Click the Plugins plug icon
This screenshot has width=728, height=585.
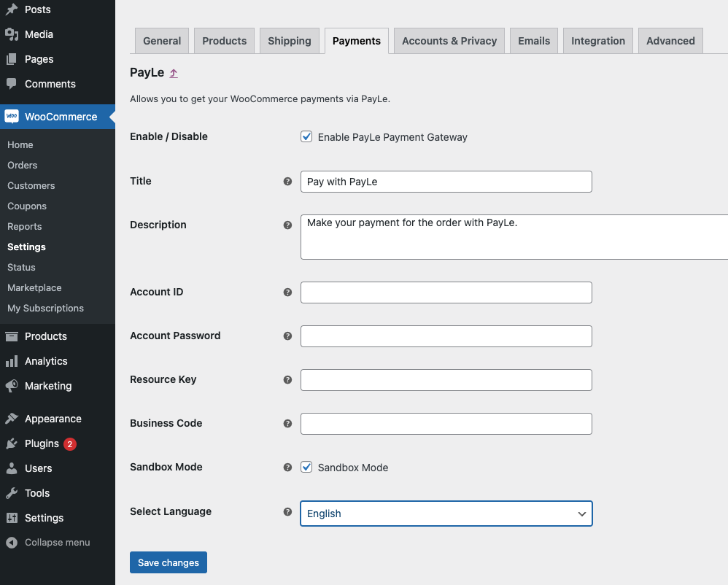tap(12, 443)
